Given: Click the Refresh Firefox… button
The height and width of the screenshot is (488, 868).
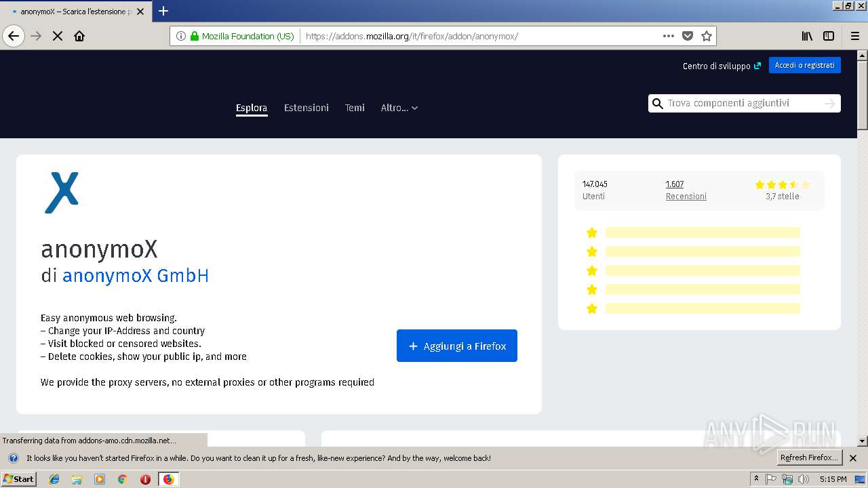Looking at the screenshot, I should click(x=810, y=457).
